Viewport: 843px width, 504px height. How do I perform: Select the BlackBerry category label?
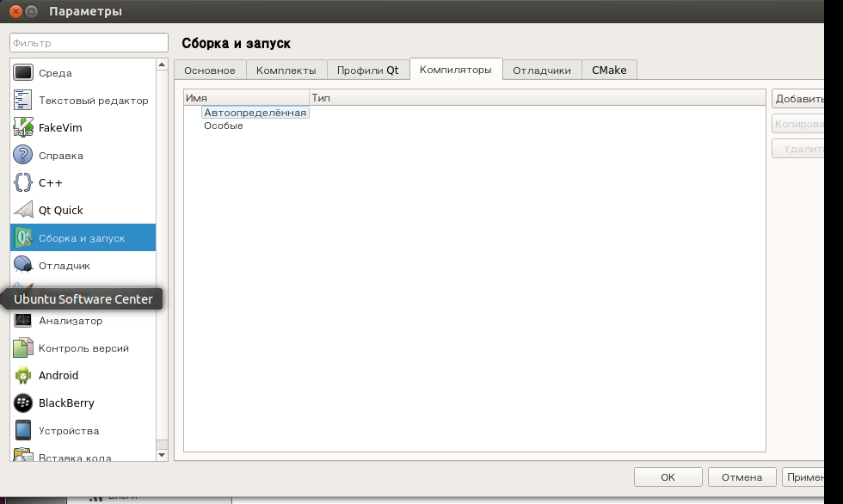[66, 403]
